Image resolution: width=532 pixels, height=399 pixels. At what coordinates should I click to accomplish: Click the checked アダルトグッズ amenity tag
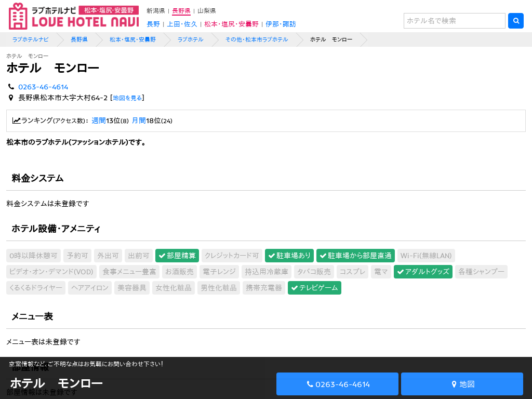pos(423,272)
